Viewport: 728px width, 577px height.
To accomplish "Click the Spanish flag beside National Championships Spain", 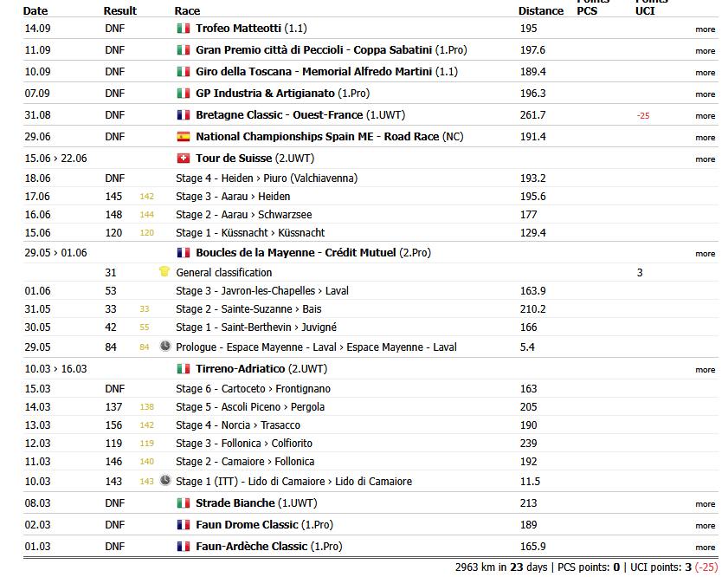I will pos(183,137).
